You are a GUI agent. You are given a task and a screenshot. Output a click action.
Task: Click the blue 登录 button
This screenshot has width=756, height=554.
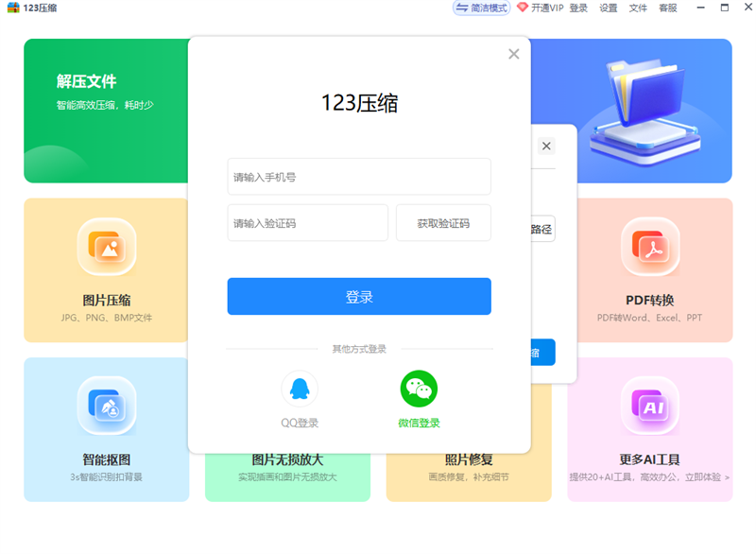(x=359, y=297)
